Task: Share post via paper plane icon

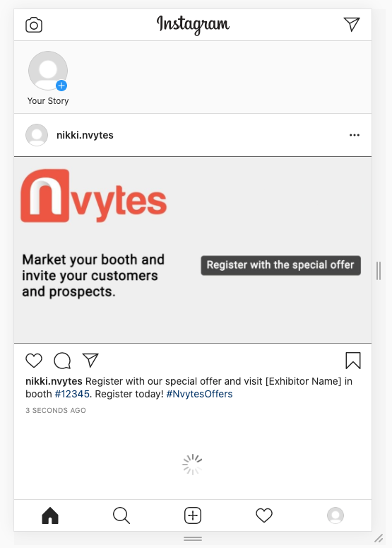Action: point(90,360)
